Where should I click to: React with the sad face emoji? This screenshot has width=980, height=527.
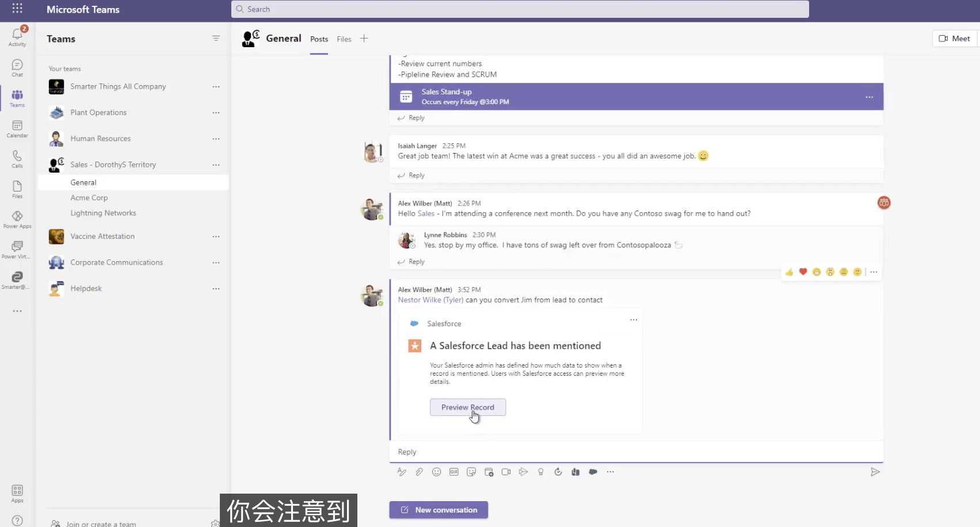pyautogui.click(x=844, y=272)
